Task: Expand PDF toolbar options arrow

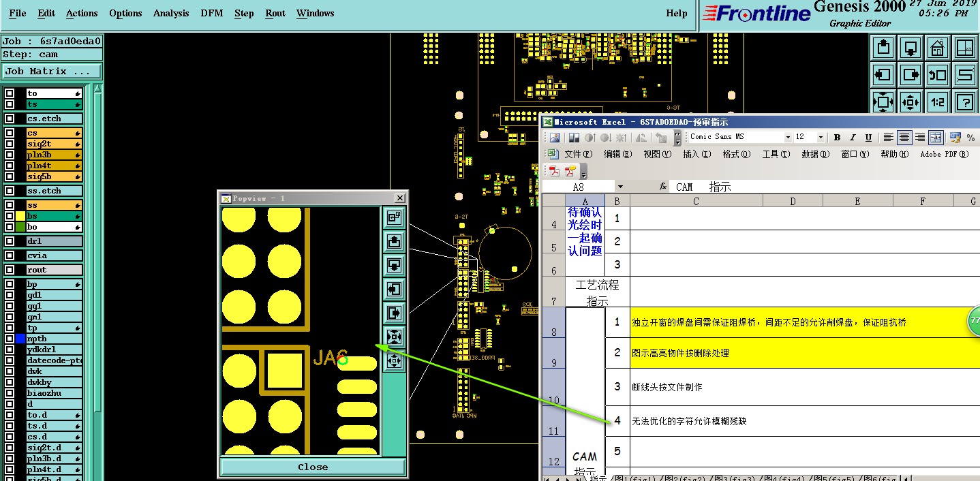Action: [x=583, y=171]
